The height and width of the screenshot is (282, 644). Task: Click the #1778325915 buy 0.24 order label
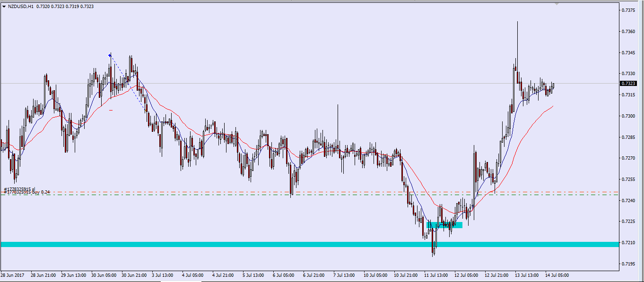[x=27, y=192]
